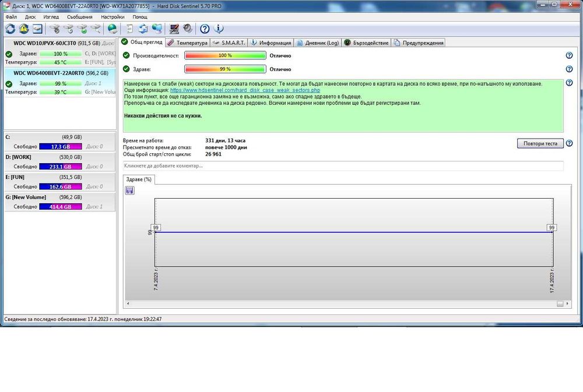
Task: Select partition D: [WORK]
Action: pyautogui.click(x=60, y=161)
